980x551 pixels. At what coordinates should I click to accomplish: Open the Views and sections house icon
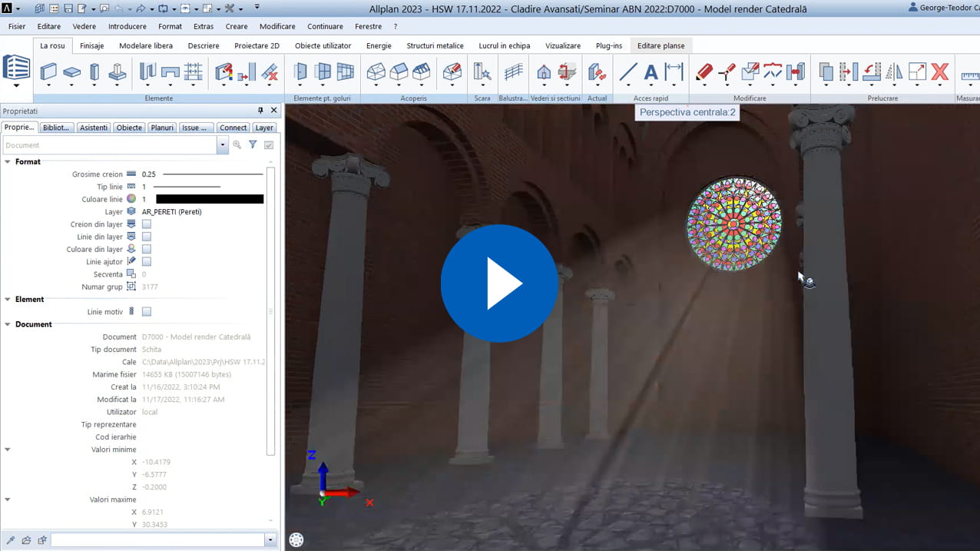(544, 72)
